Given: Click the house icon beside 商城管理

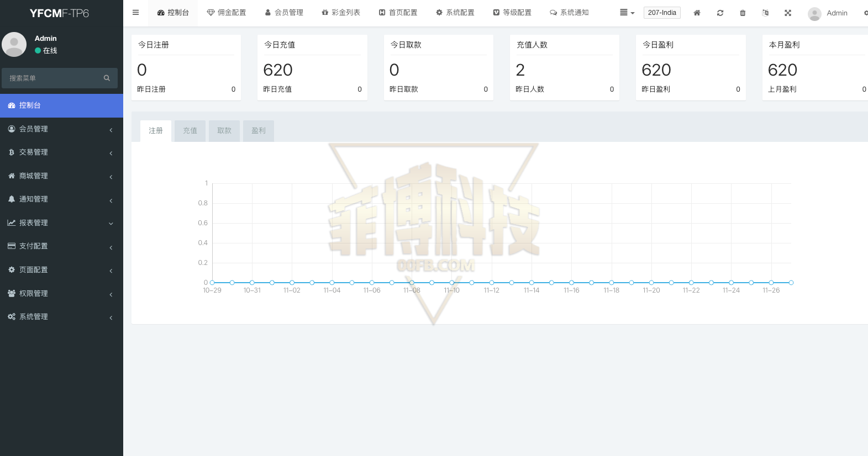Looking at the screenshot, I should pyautogui.click(x=12, y=176).
